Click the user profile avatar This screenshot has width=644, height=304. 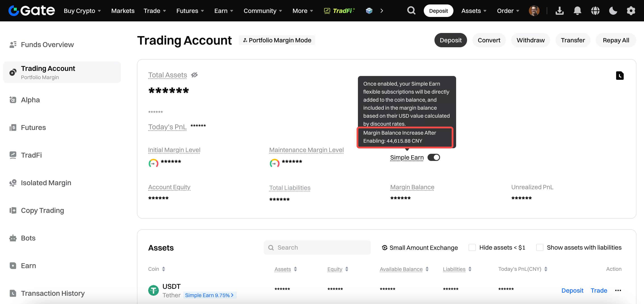coord(534,10)
